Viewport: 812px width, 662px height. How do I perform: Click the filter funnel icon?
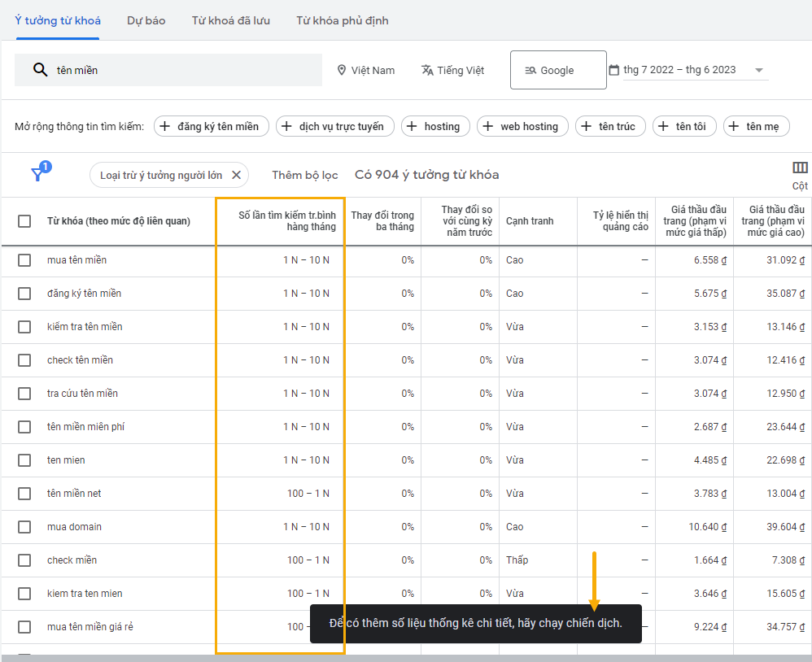(x=37, y=174)
